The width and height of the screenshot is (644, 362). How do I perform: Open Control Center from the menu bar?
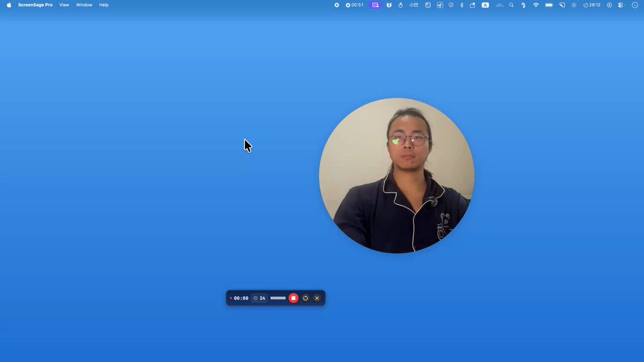coord(621,5)
